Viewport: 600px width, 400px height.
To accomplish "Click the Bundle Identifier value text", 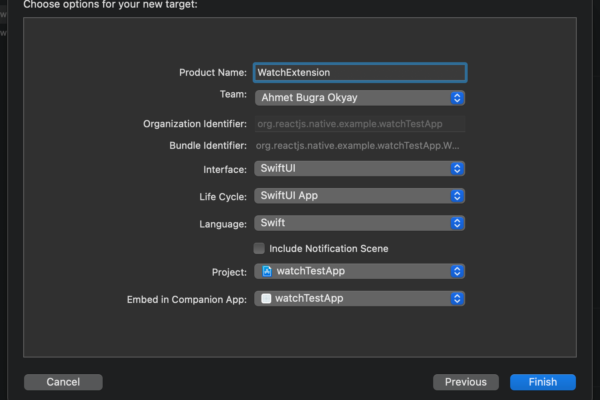I will pyautogui.click(x=358, y=146).
